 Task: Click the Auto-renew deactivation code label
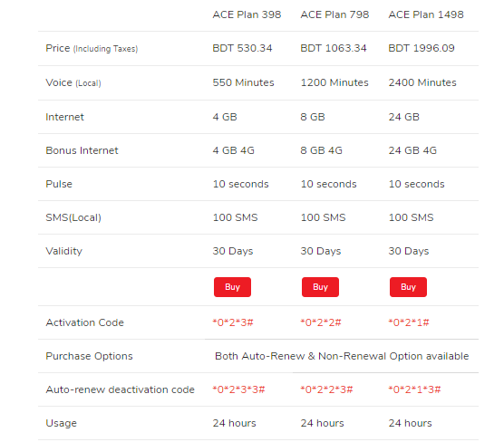(120, 389)
